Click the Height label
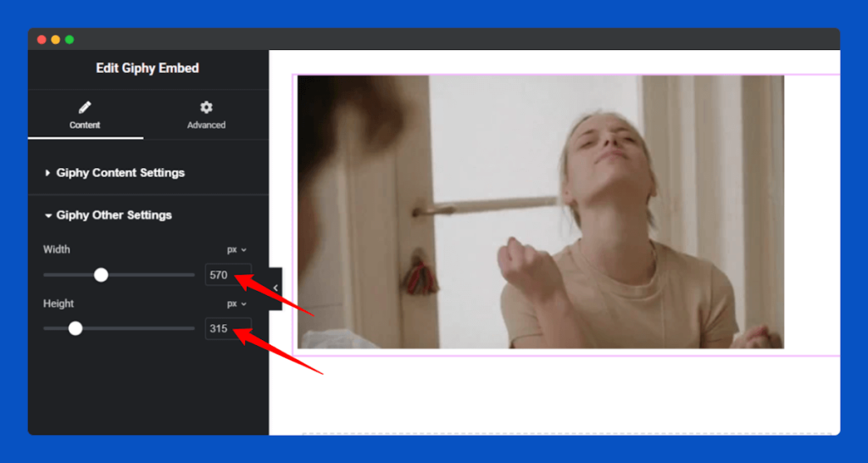Image resolution: width=868 pixels, height=463 pixels. [x=58, y=304]
